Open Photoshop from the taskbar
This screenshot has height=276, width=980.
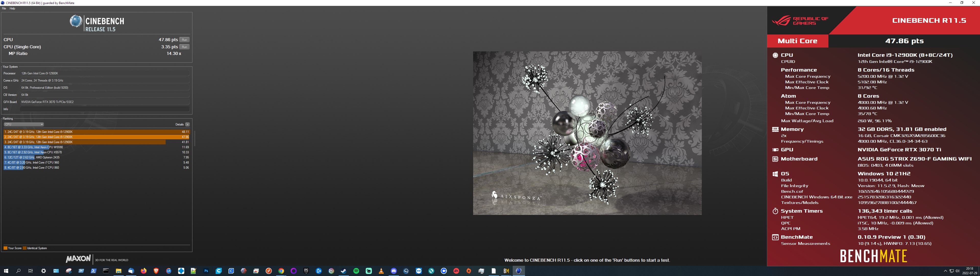click(206, 271)
